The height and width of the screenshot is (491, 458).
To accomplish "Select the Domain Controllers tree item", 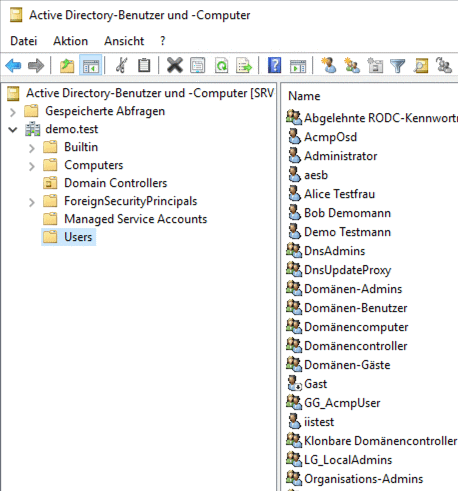I will tap(115, 183).
